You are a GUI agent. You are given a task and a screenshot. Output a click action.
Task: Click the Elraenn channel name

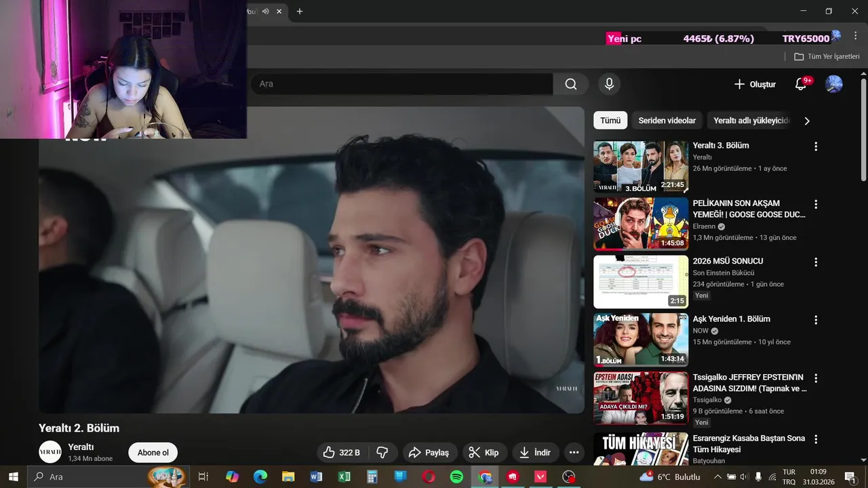tap(704, 226)
